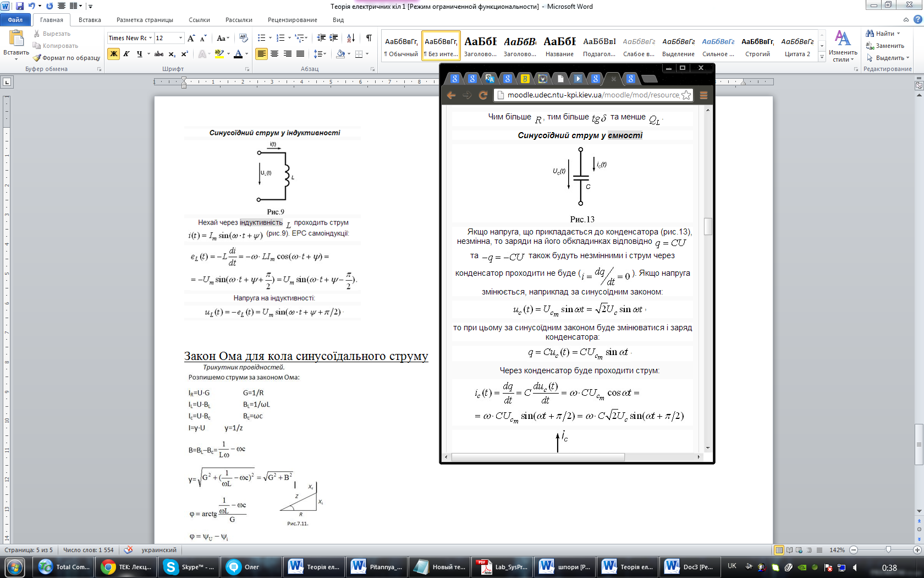Screen dimensions: 924x578
Task: Expand the styles gallery (More arrow)
Action: (822, 57)
